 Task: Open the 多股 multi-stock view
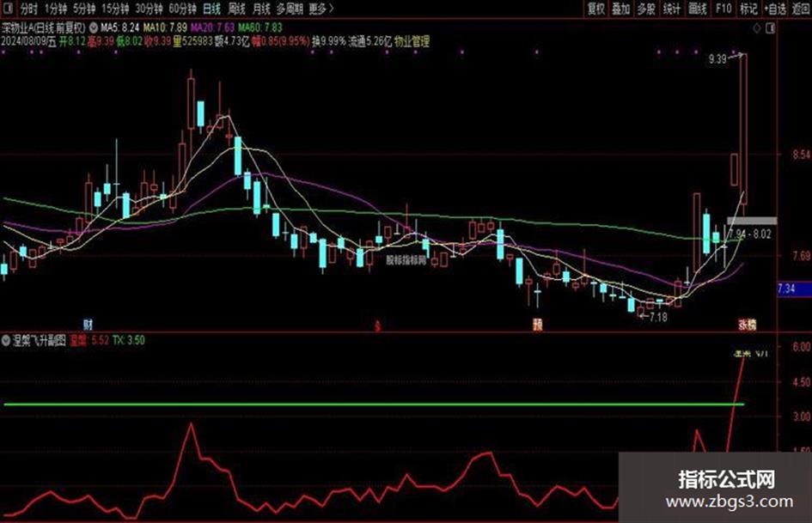646,9
